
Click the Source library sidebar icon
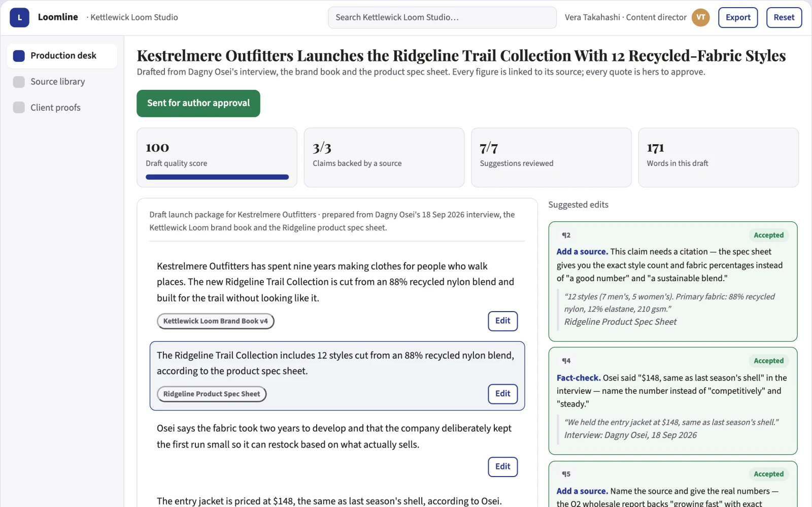point(19,82)
